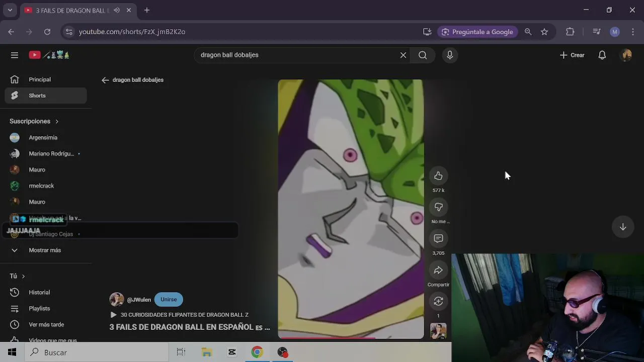Start voice search with microphone

tap(450, 55)
